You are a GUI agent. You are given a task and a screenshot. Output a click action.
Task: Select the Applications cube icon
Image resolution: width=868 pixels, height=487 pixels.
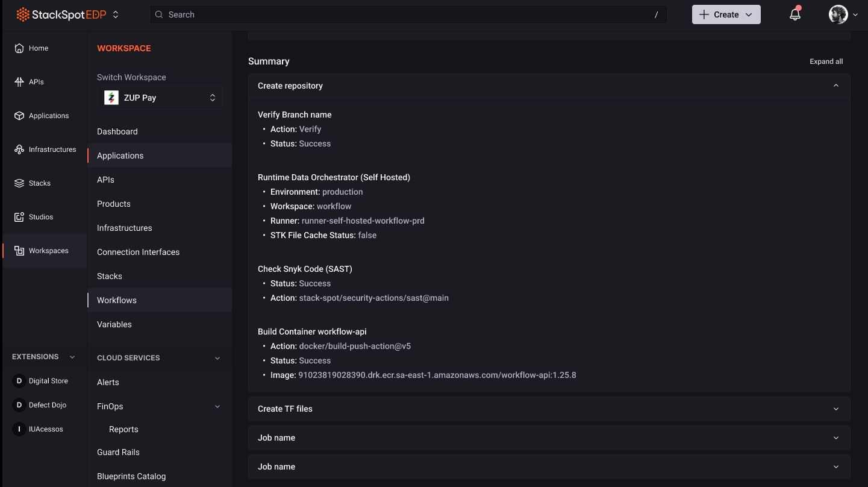point(19,116)
